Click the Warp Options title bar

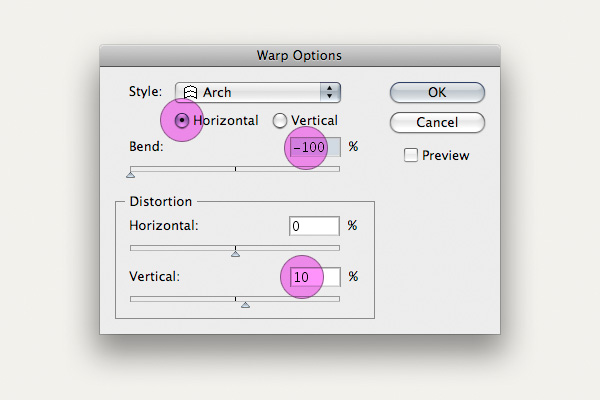coord(300,56)
